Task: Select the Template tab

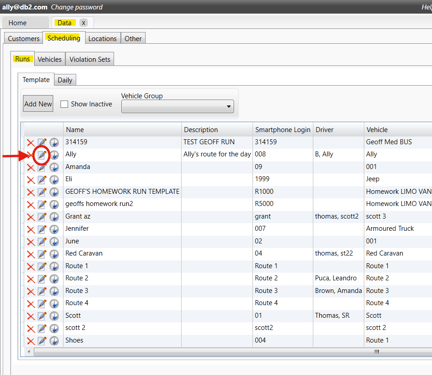Action: pyautogui.click(x=36, y=80)
